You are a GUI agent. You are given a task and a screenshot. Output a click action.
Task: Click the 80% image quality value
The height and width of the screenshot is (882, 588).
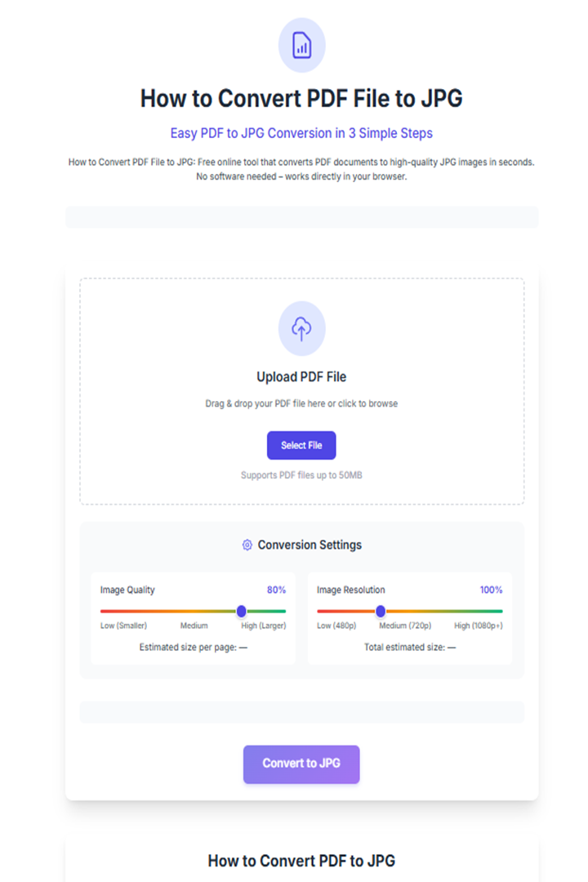(276, 590)
